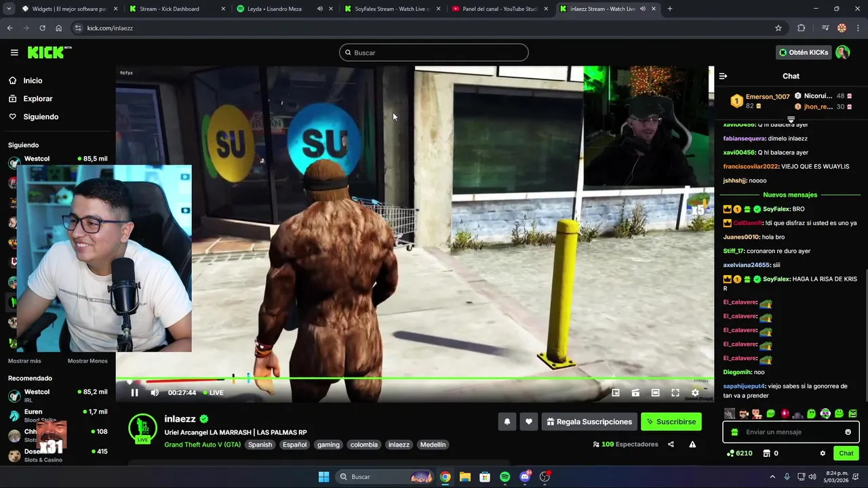Switch to SoyFalex Stream tab
This screenshot has height=488, width=868.
(391, 9)
